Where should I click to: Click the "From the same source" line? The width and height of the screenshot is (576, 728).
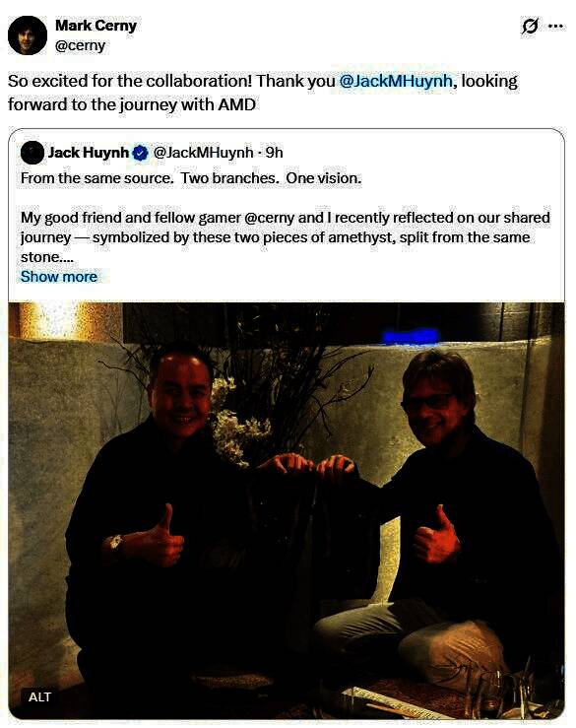coord(191,178)
